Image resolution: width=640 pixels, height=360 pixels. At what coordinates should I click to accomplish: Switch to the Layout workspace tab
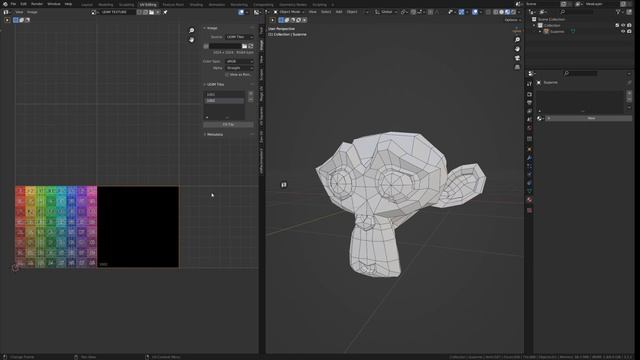[x=87, y=4]
